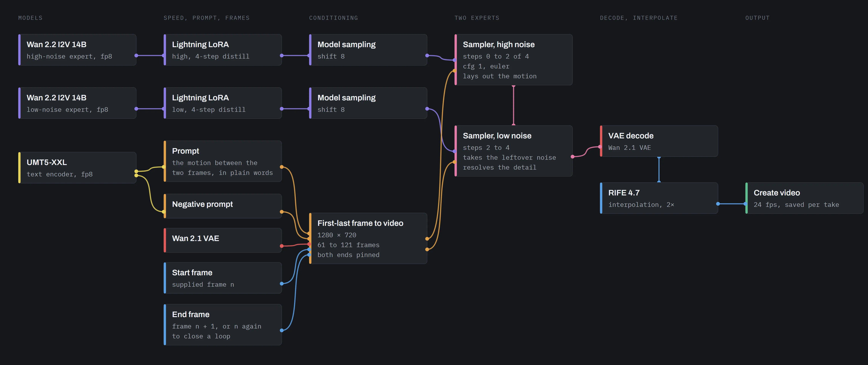The width and height of the screenshot is (868, 365).
Task: Click the '1280 × 720' resolution text
Action: pos(337,235)
